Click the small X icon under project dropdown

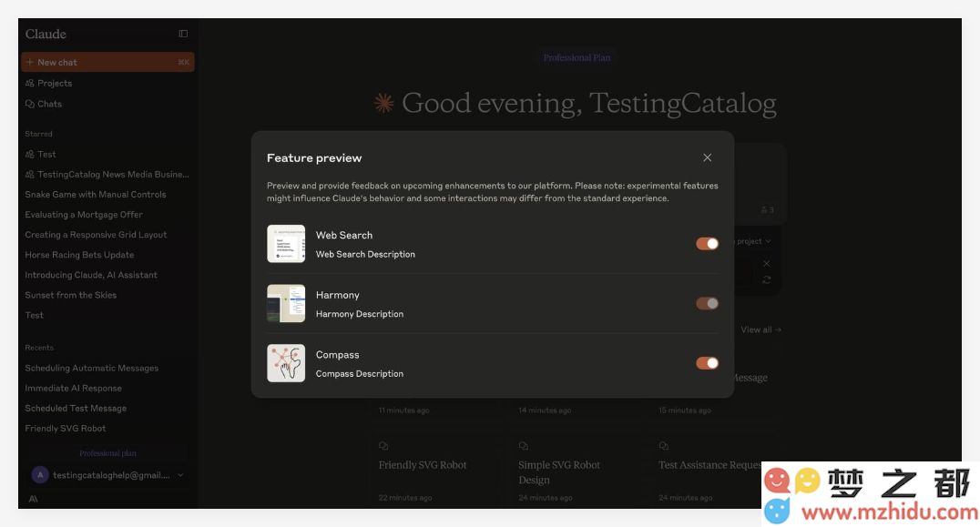(767, 264)
